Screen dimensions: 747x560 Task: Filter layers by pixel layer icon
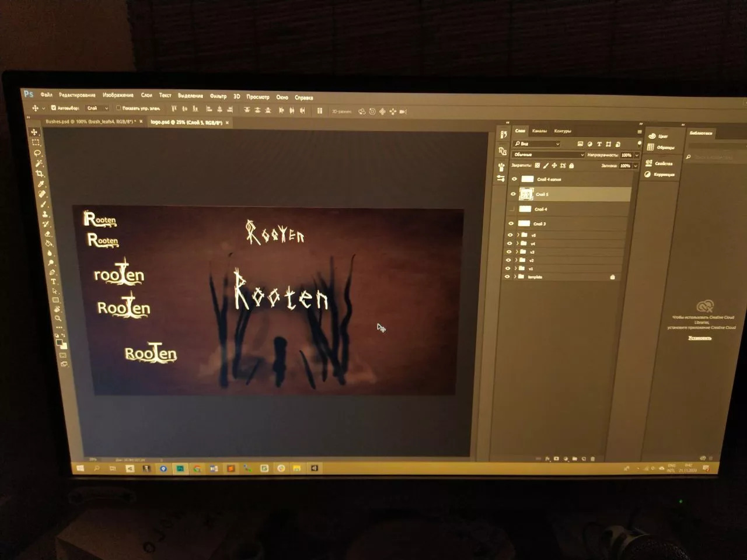[580, 144]
